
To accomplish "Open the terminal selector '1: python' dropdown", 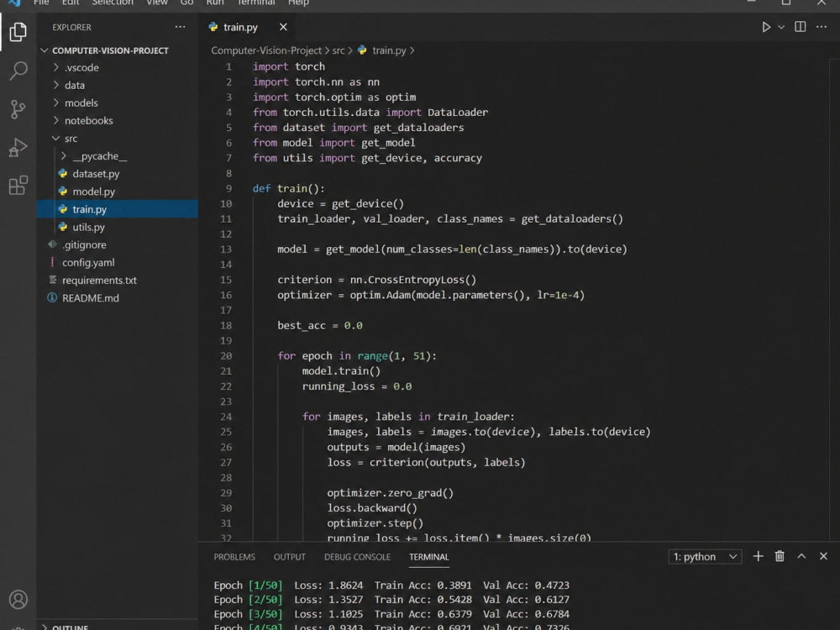I will point(705,557).
